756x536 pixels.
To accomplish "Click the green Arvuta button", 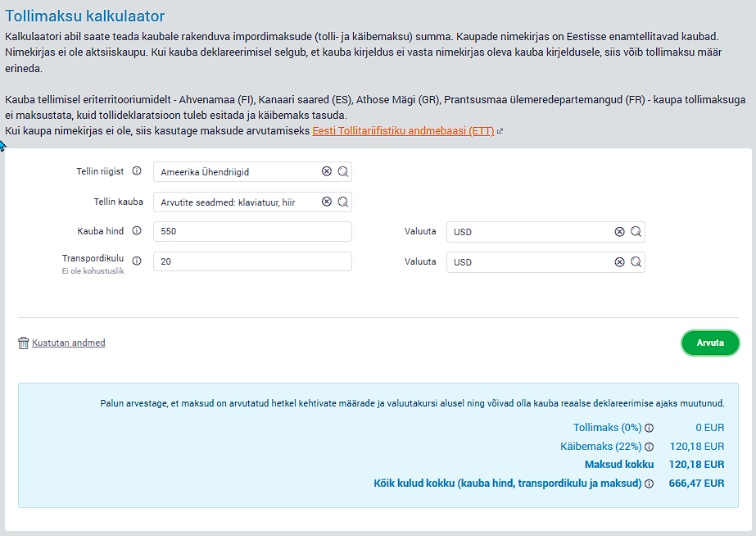I will pos(710,343).
